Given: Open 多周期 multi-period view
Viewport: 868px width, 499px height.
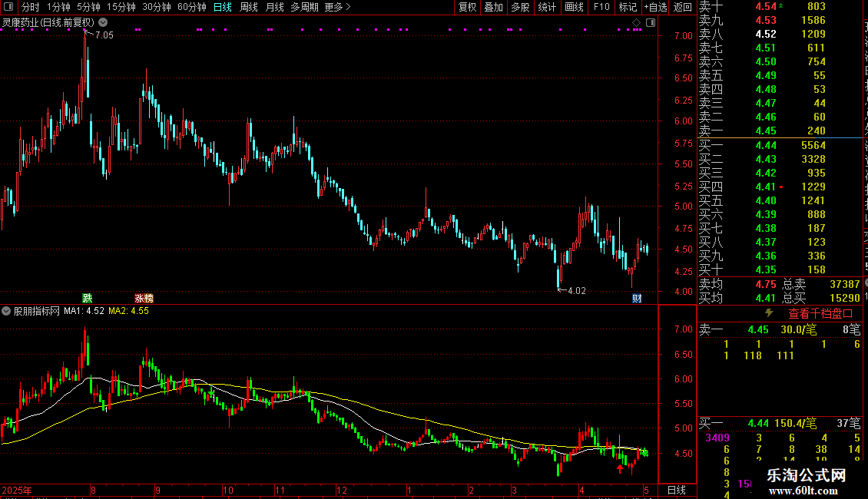Looking at the screenshot, I should coord(304,7).
